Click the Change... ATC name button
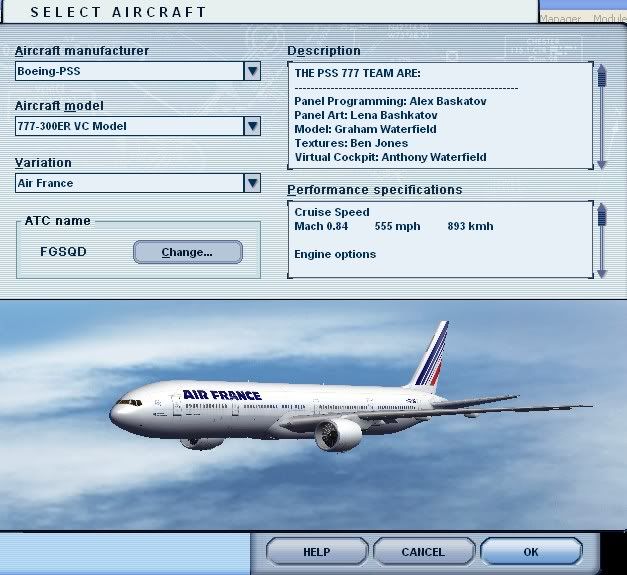Screen dimensions: 627x575 point(188,252)
